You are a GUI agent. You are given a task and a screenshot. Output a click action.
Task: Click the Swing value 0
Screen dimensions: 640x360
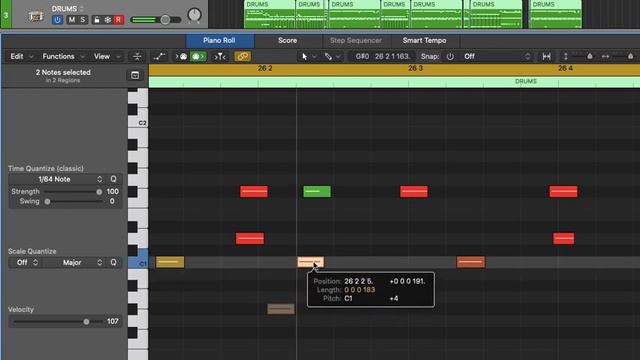coord(112,201)
